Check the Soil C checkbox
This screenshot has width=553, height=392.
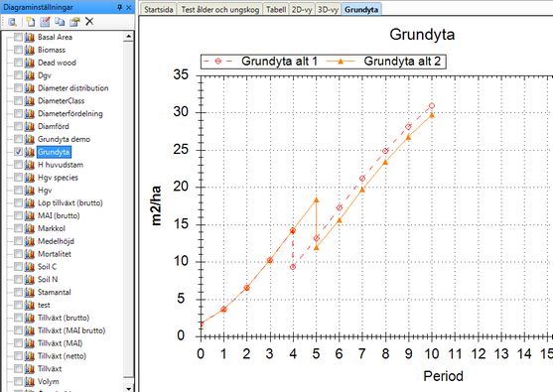18,267
